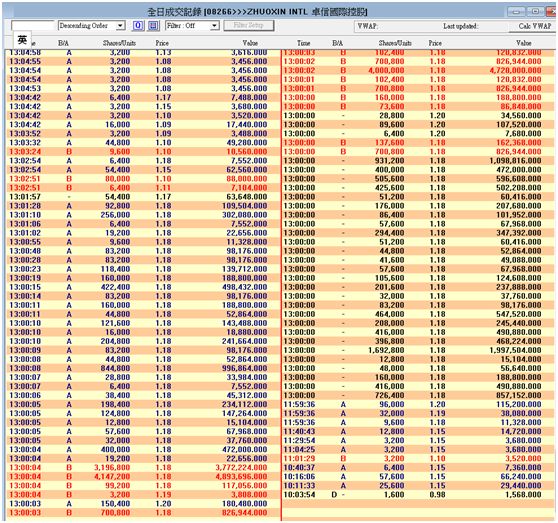
Task: Select the earliest trade at 10:03:54
Action: (x=418, y=495)
